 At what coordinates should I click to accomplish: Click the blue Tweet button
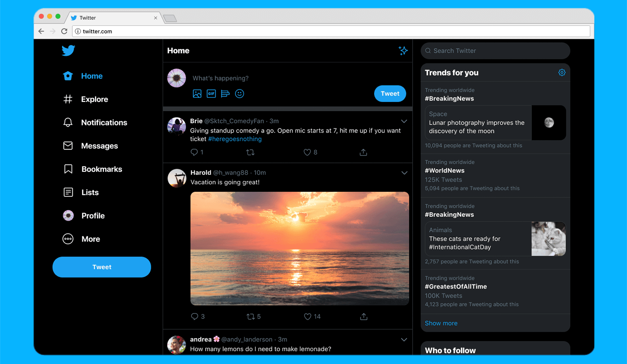pyautogui.click(x=390, y=94)
